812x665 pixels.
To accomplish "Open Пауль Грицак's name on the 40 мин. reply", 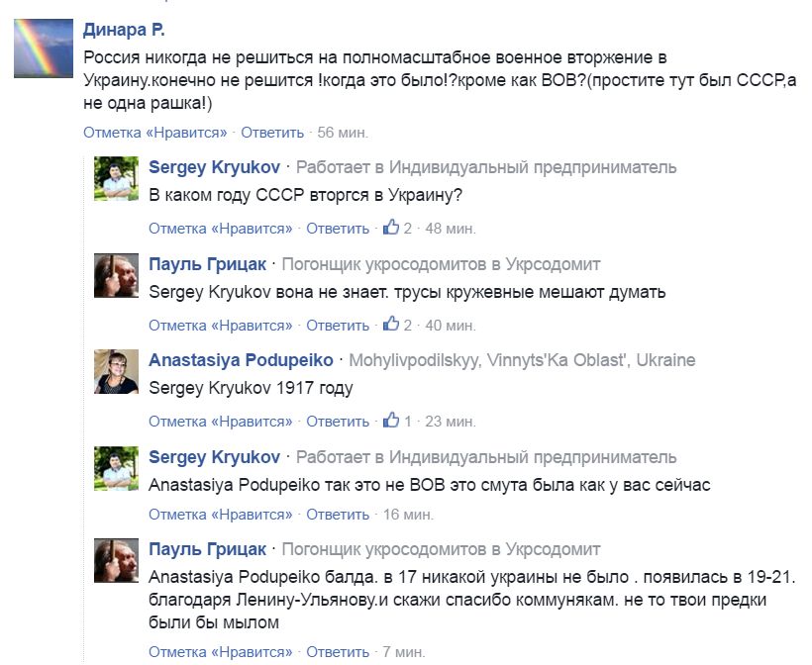I will [208, 264].
